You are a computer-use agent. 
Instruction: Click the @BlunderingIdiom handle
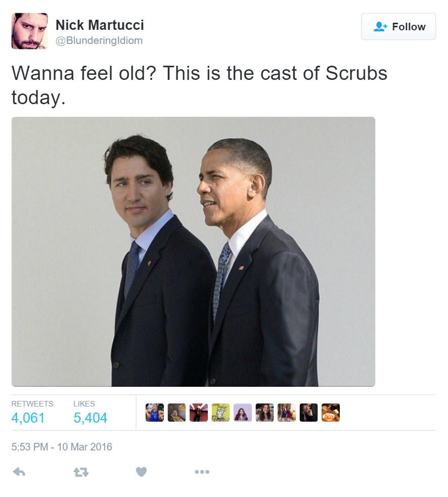[99, 40]
